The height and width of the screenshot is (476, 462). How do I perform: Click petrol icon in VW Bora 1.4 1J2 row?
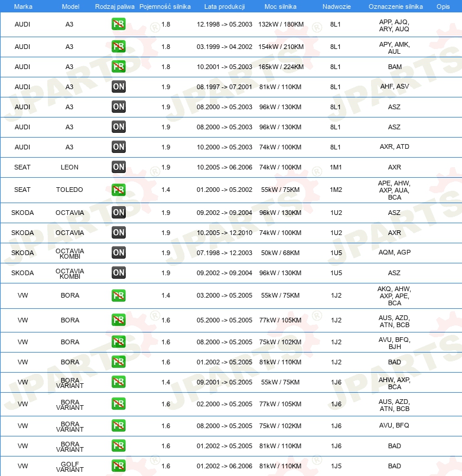pyautogui.click(x=119, y=295)
